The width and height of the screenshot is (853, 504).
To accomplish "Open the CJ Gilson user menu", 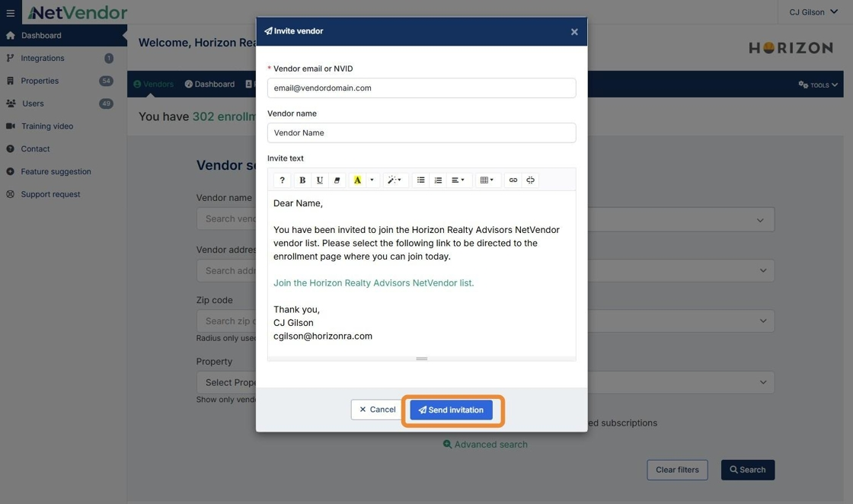I will [813, 12].
